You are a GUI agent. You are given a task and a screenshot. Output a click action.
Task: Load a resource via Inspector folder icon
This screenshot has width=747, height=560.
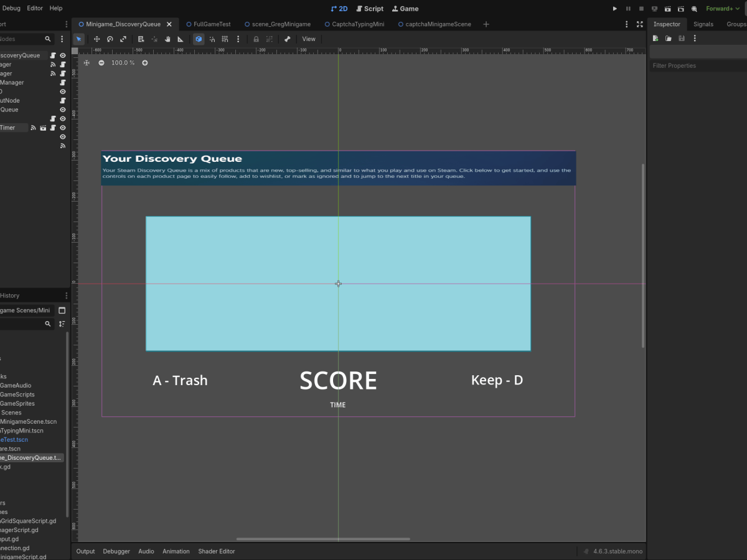coord(669,39)
